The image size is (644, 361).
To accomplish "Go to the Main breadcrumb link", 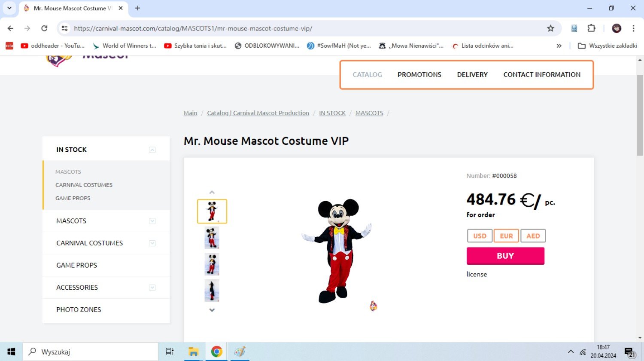I will [x=190, y=113].
